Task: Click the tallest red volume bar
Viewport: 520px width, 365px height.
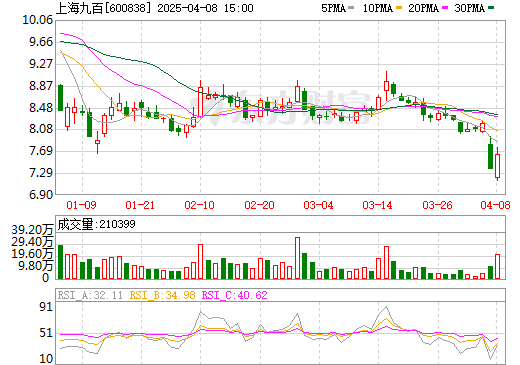Action: point(297,258)
